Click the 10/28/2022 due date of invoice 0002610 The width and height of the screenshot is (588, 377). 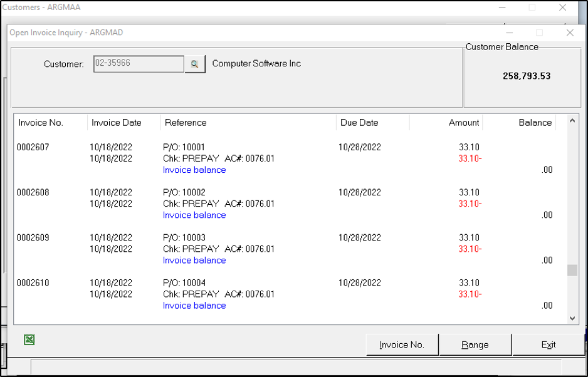(360, 282)
